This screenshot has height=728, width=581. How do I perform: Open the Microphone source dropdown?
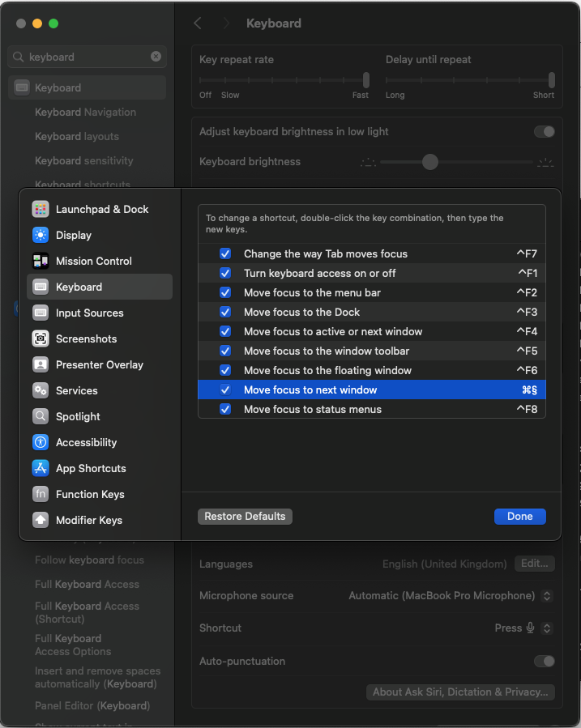(547, 595)
